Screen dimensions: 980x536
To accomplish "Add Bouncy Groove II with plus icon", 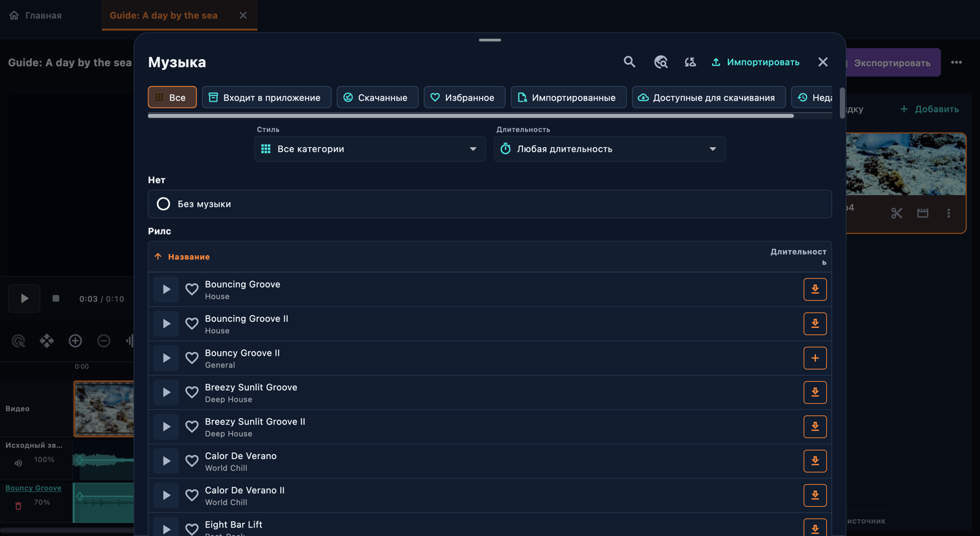I will click(x=815, y=358).
